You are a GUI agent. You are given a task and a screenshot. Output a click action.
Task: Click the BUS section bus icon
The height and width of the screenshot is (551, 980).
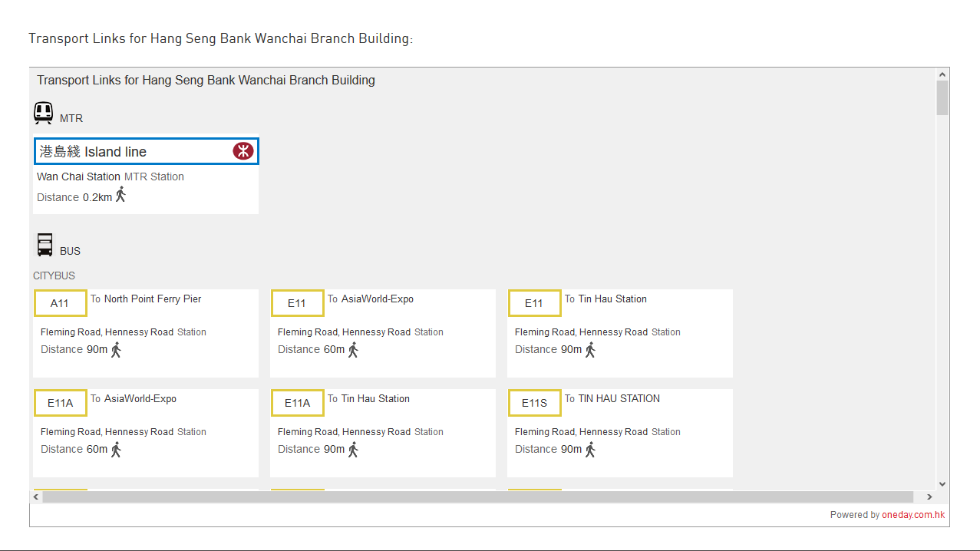[45, 245]
